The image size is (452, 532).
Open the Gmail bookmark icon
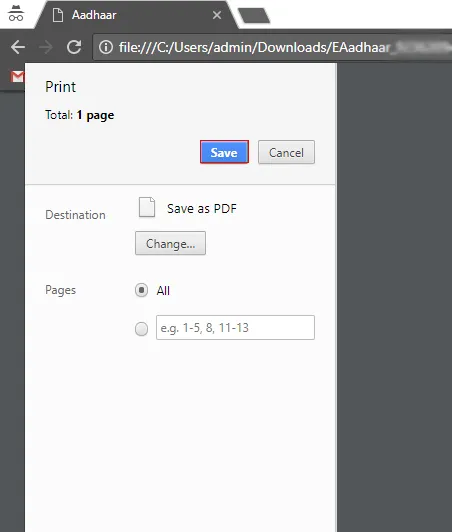pyautogui.click(x=17, y=77)
